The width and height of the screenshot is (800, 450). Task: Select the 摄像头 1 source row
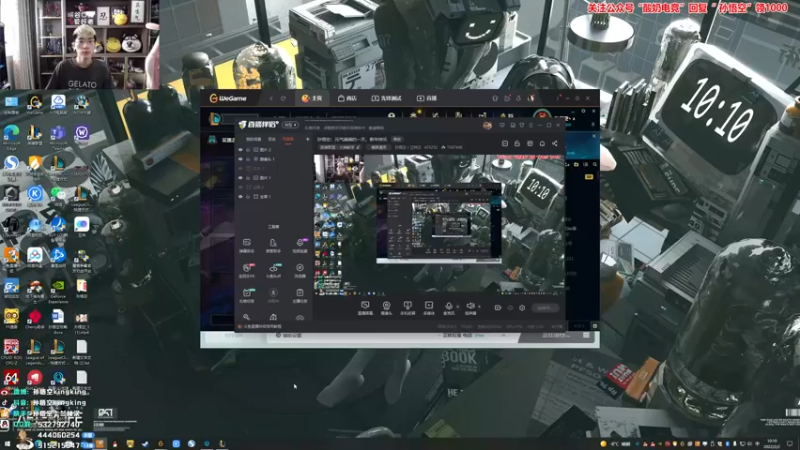(x=274, y=159)
